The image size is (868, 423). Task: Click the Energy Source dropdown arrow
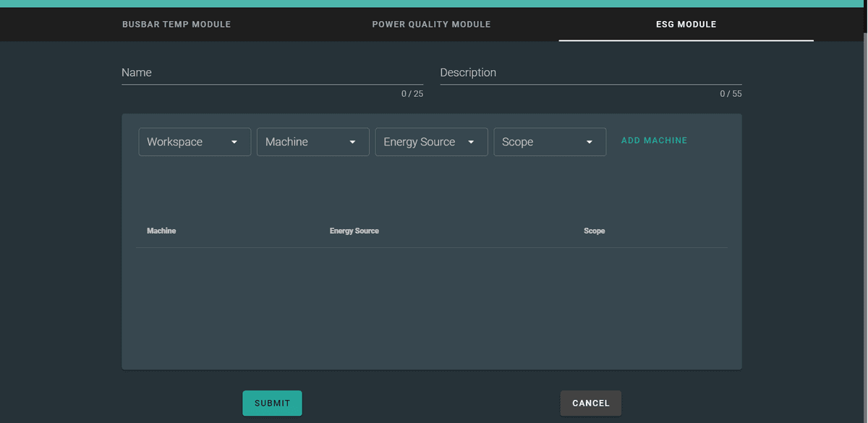(x=472, y=142)
